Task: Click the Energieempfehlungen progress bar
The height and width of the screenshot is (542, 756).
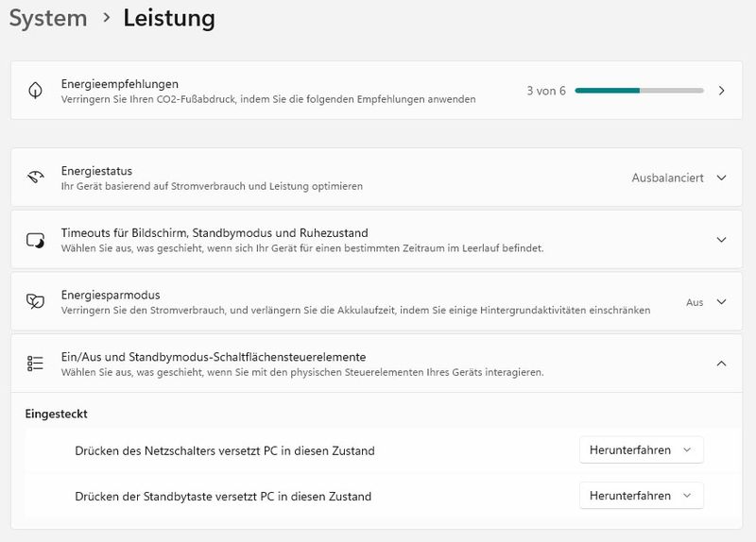Action: click(639, 91)
